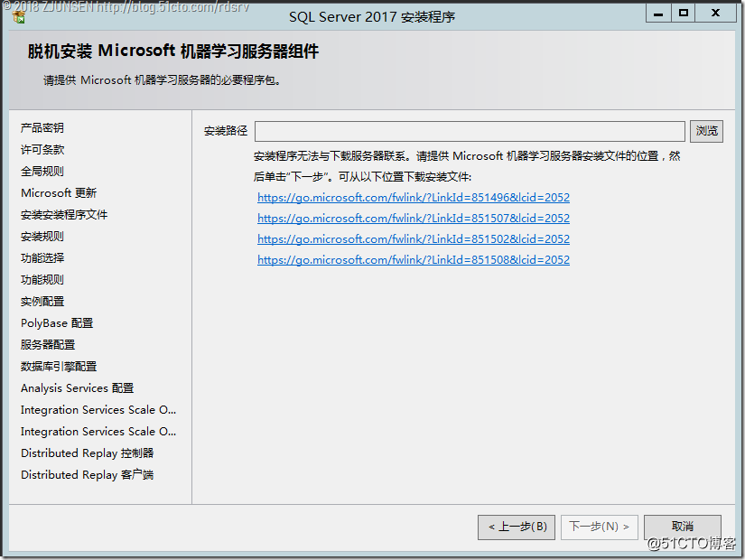Select the Microsoft 更新 step
Screen dimensions: 745x560
pos(59,193)
